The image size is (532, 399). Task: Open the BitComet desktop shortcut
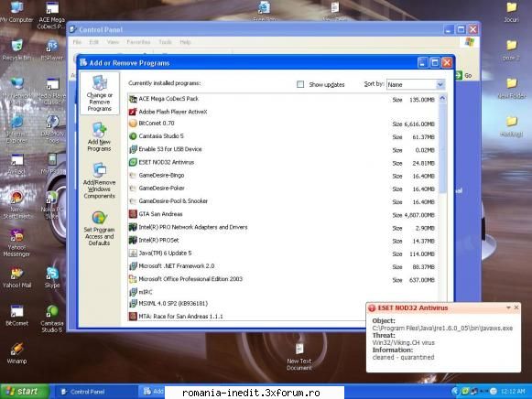click(16, 316)
